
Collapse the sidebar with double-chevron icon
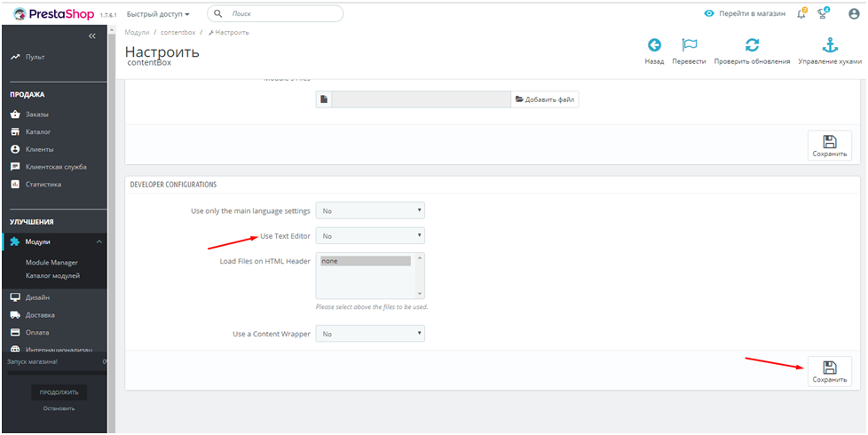pos(92,36)
